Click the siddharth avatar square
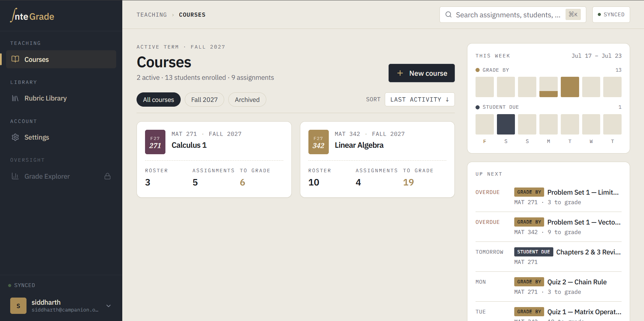This screenshot has width=644, height=321. coord(18,306)
